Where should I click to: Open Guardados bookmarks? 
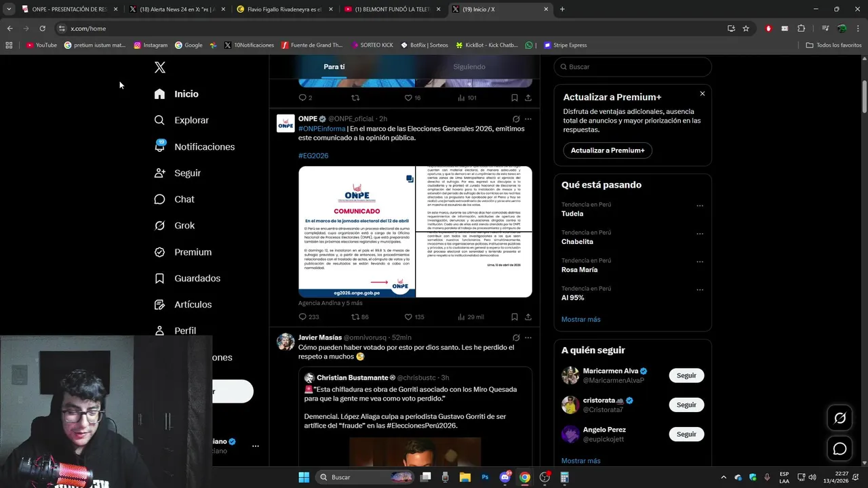click(186, 279)
